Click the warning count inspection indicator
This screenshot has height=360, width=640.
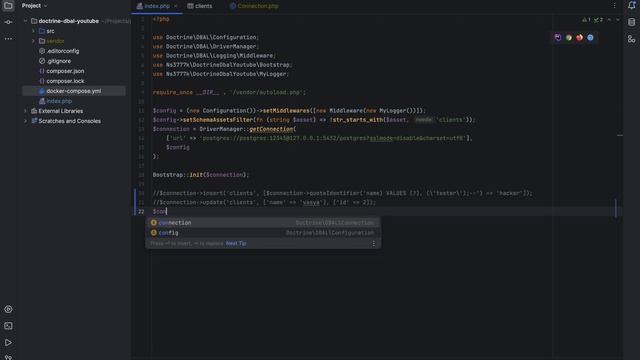[x=586, y=20]
